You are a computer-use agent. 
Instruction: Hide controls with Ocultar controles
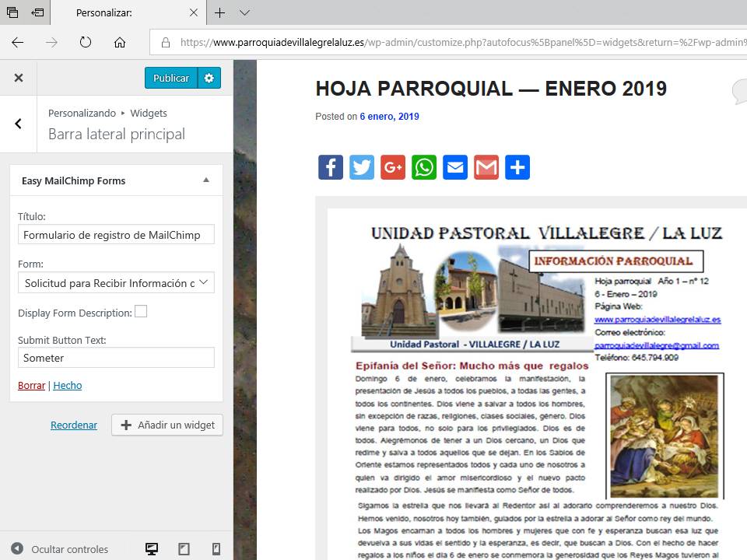point(60,549)
